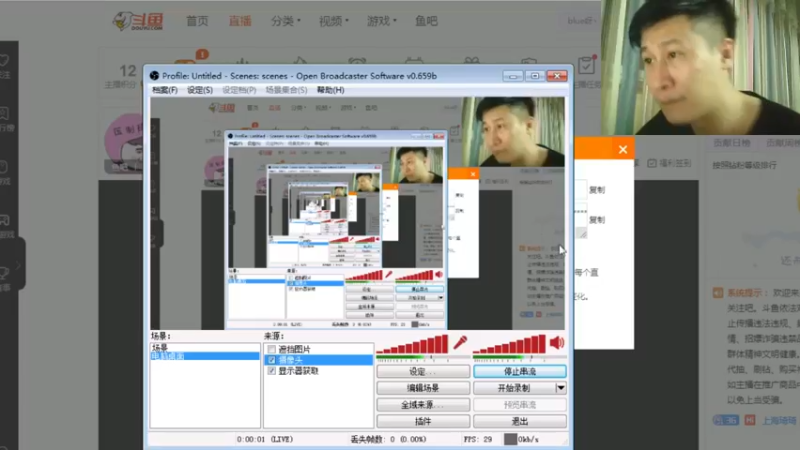Toggle the 显示器获取 source checkbox
This screenshot has width=800, height=450.
(271, 371)
